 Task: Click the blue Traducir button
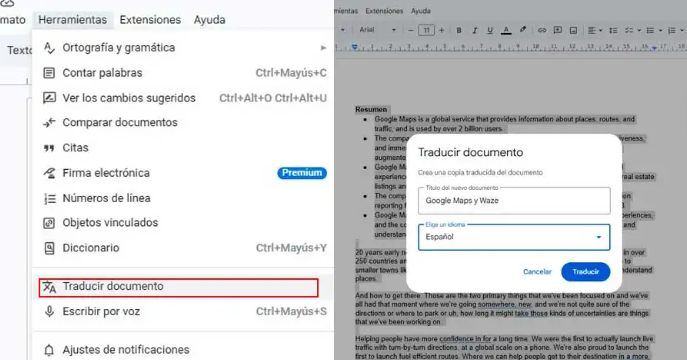pos(585,272)
